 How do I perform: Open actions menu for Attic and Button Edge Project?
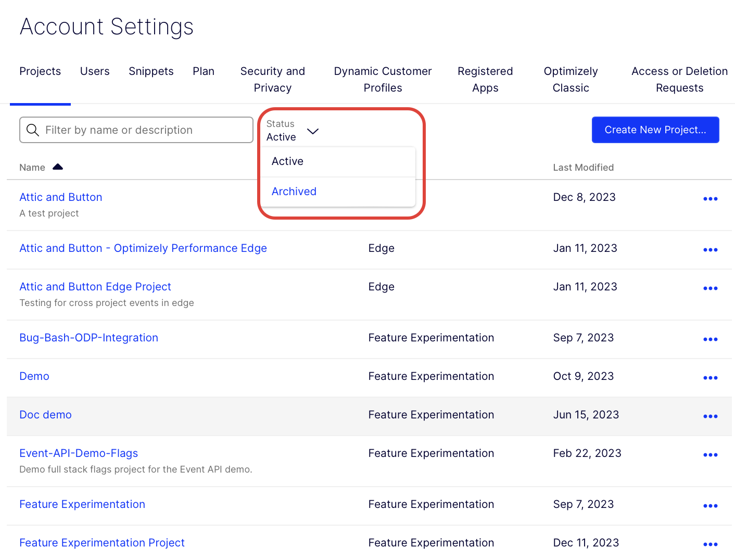(x=710, y=288)
